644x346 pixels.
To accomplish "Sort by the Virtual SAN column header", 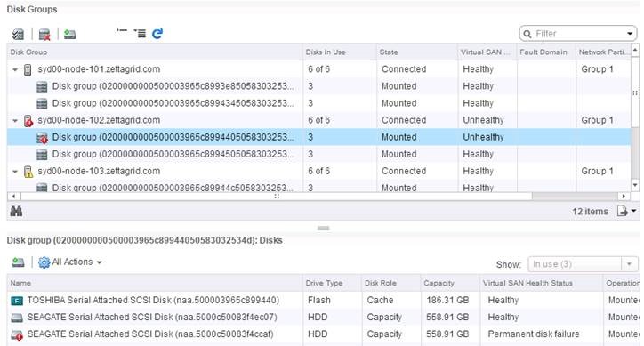I will point(487,52).
